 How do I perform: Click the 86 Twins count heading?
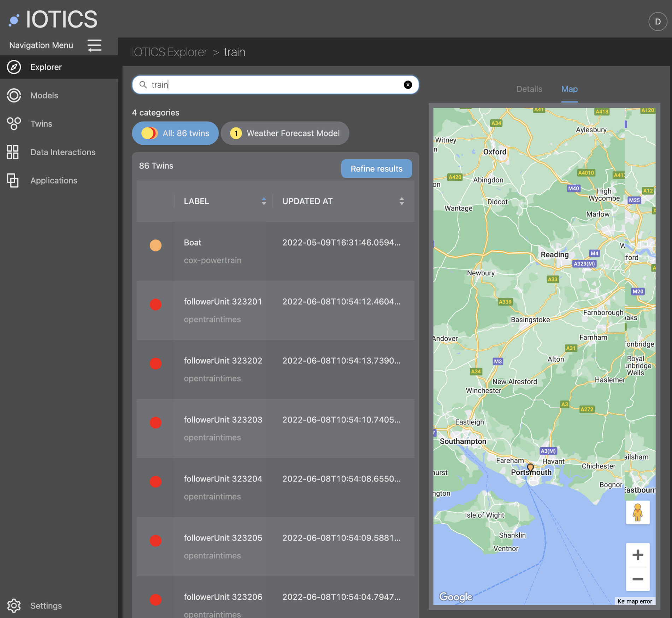156,166
